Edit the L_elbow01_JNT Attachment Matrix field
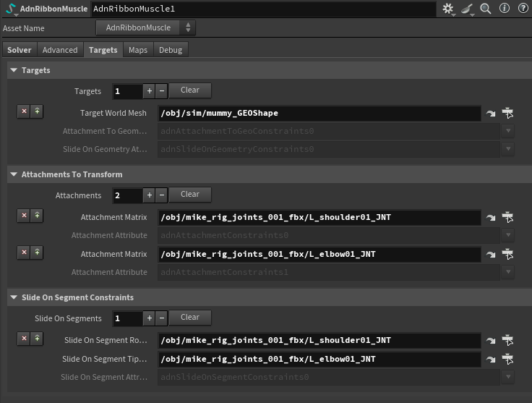 click(319, 254)
